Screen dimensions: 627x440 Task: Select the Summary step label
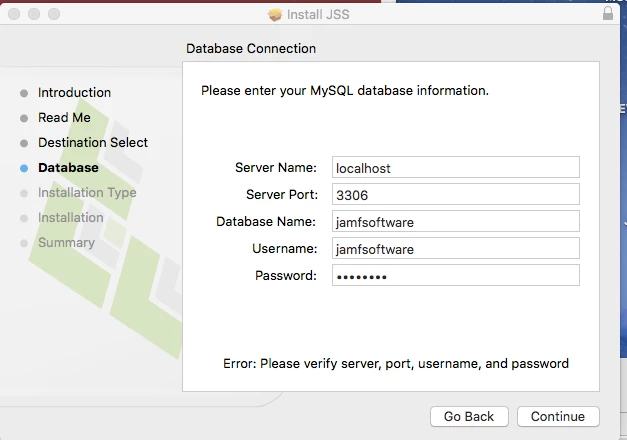[66, 242]
